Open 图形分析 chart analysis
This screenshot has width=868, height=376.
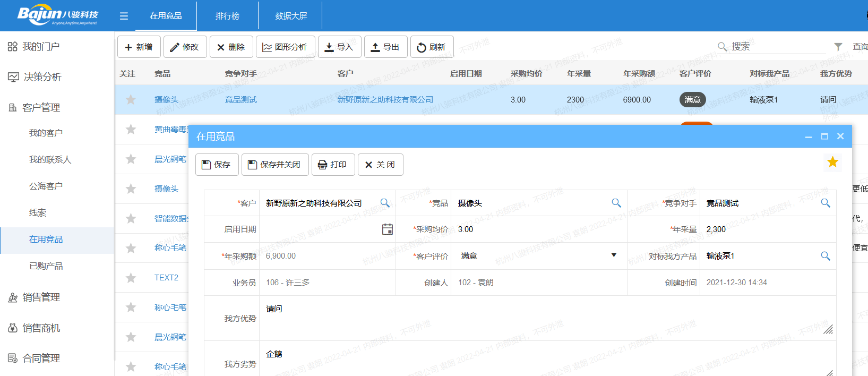(x=285, y=47)
